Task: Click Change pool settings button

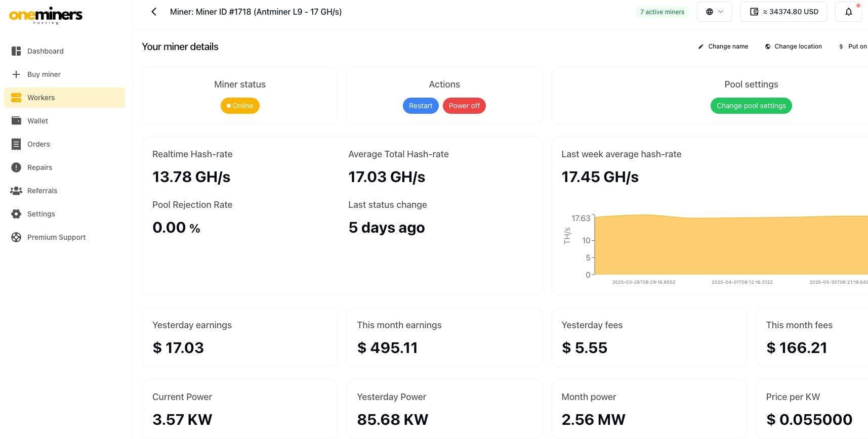Action: pyautogui.click(x=751, y=106)
